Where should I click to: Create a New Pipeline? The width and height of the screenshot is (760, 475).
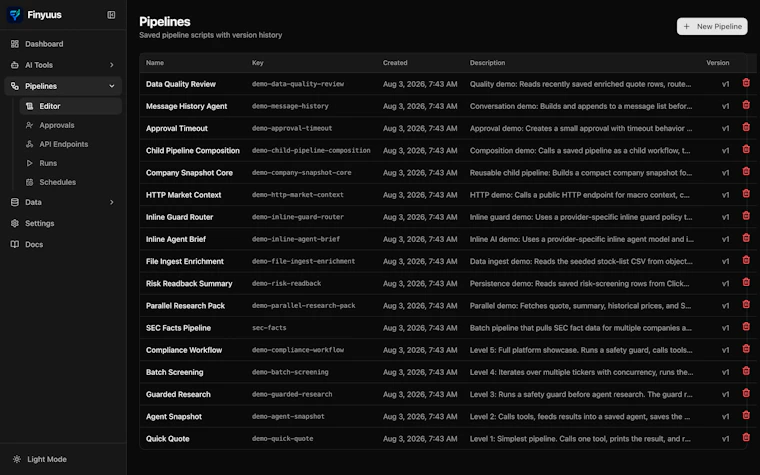[x=712, y=27]
